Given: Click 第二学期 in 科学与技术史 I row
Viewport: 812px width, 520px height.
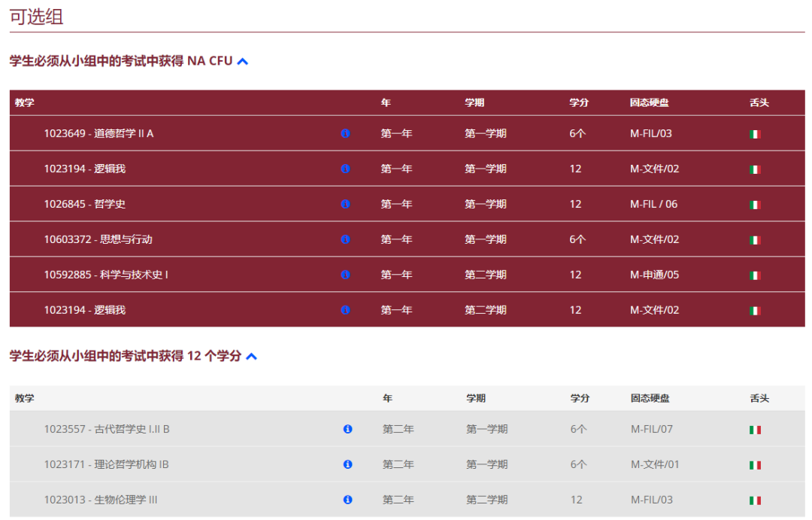Looking at the screenshot, I should 485,274.
